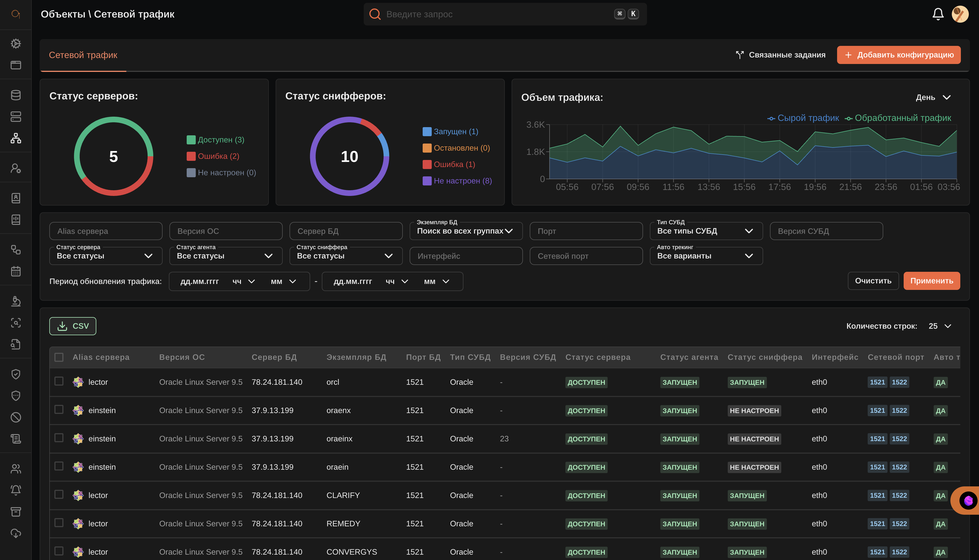
Task: Click the user avatar in top bar
Action: click(x=960, y=14)
